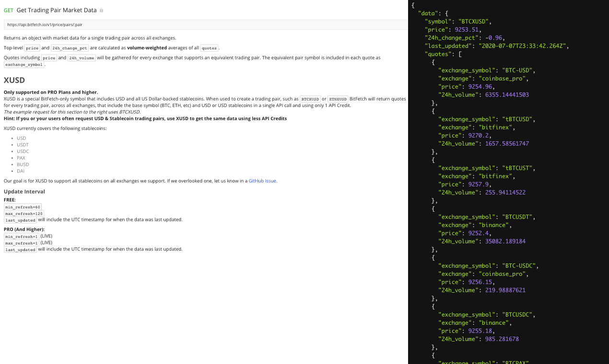Select the price 9254.96 in JSON
This screenshot has width=609, height=364.
click(481, 87)
